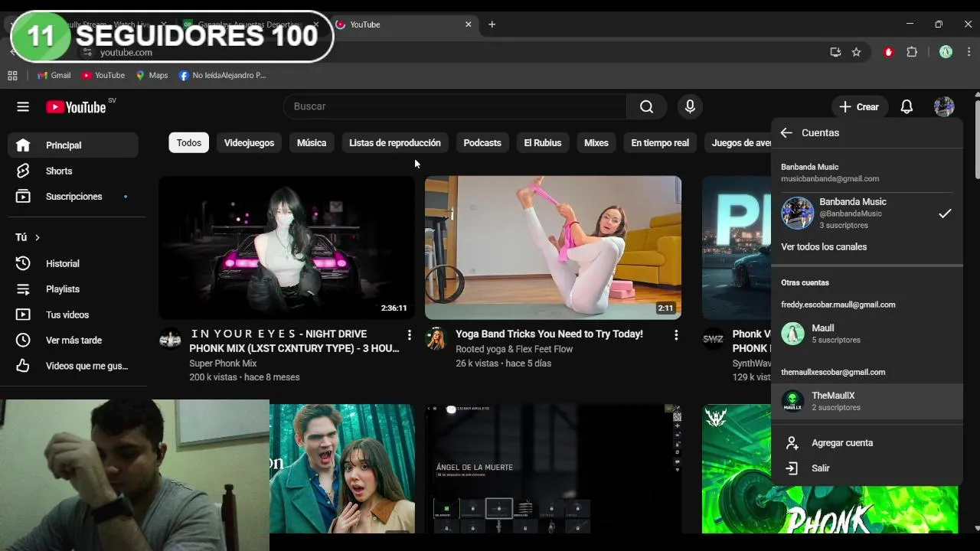Click the YouTube logo
The height and width of the screenshot is (551, 980).
tap(76, 107)
